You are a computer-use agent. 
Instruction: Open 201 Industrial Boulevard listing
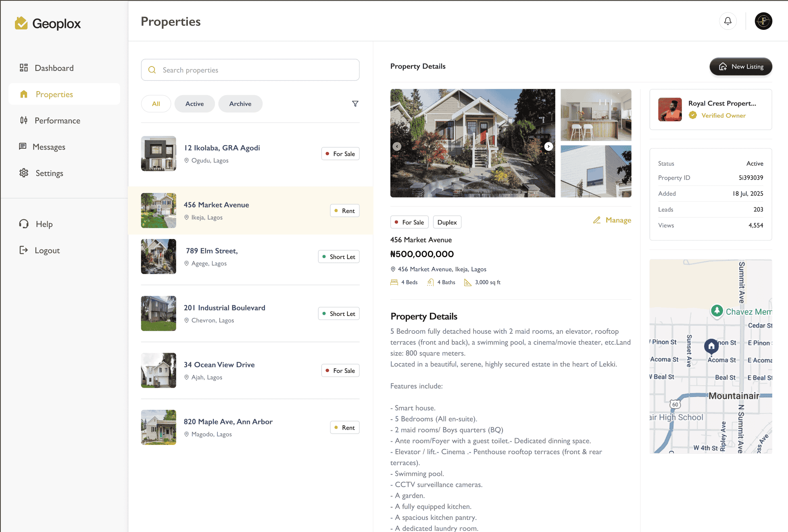tap(250, 314)
